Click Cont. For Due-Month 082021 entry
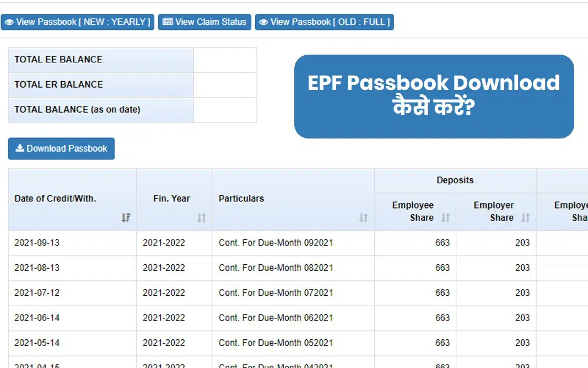The image size is (588, 368). click(276, 268)
